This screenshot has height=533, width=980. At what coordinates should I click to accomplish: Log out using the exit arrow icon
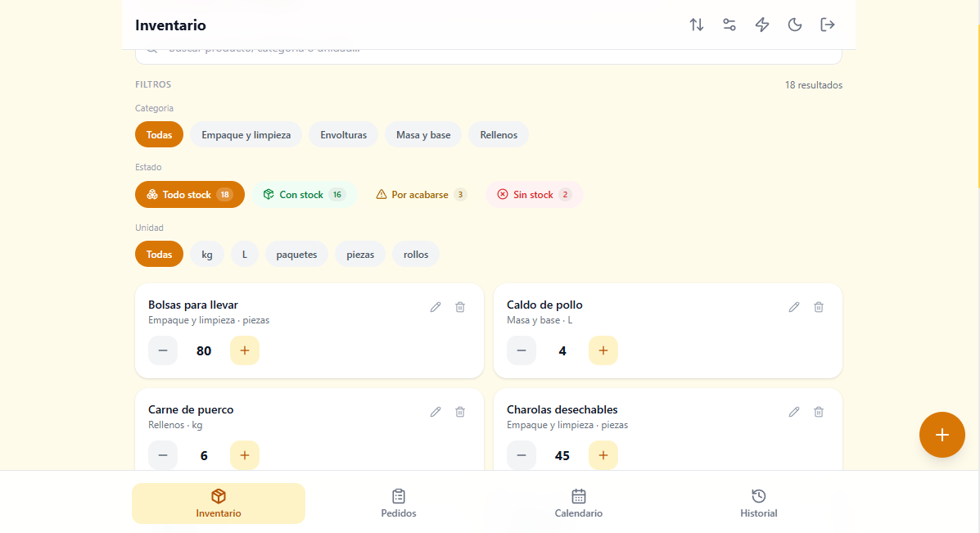pyautogui.click(x=827, y=25)
